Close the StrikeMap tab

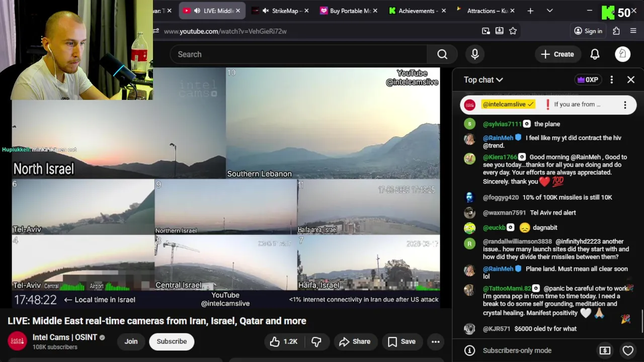tap(306, 11)
